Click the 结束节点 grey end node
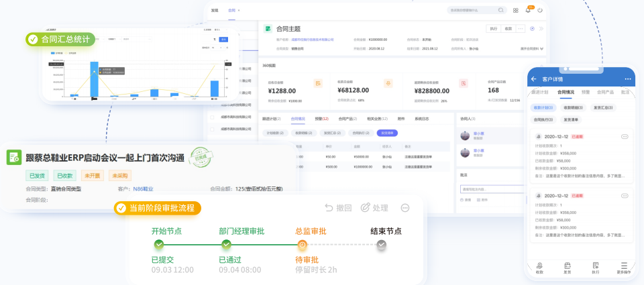This screenshot has width=644, height=285. pos(382,245)
